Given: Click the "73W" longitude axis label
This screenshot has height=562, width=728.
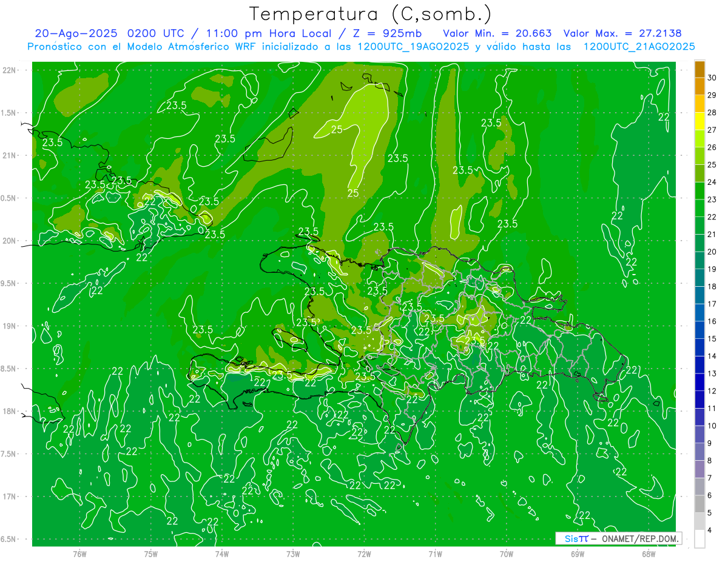Looking at the screenshot, I should click(293, 554).
